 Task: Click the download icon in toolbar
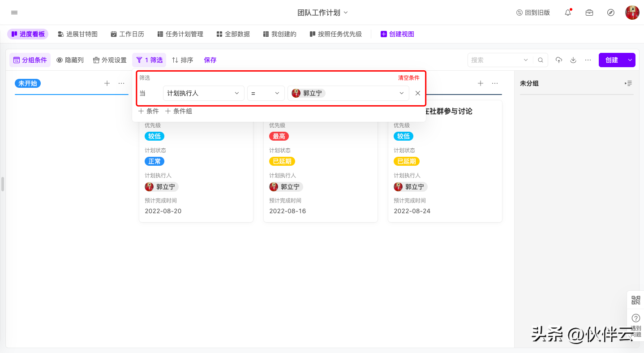[573, 60]
